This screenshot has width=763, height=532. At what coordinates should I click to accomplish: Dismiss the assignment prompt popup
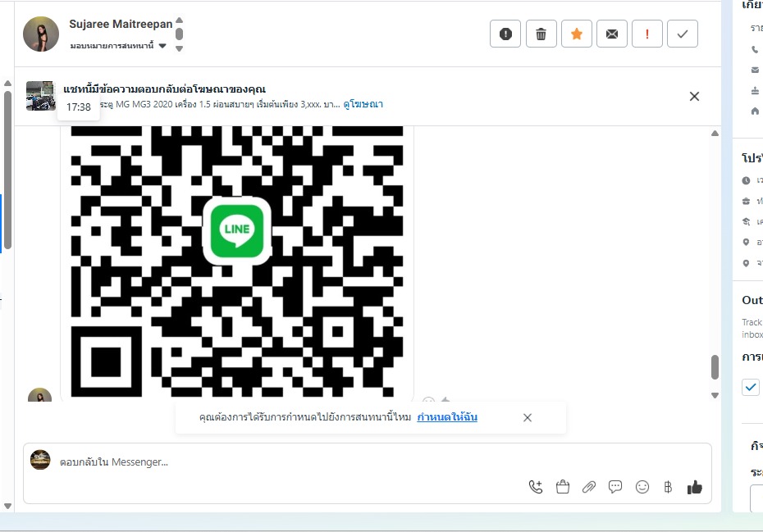(528, 418)
